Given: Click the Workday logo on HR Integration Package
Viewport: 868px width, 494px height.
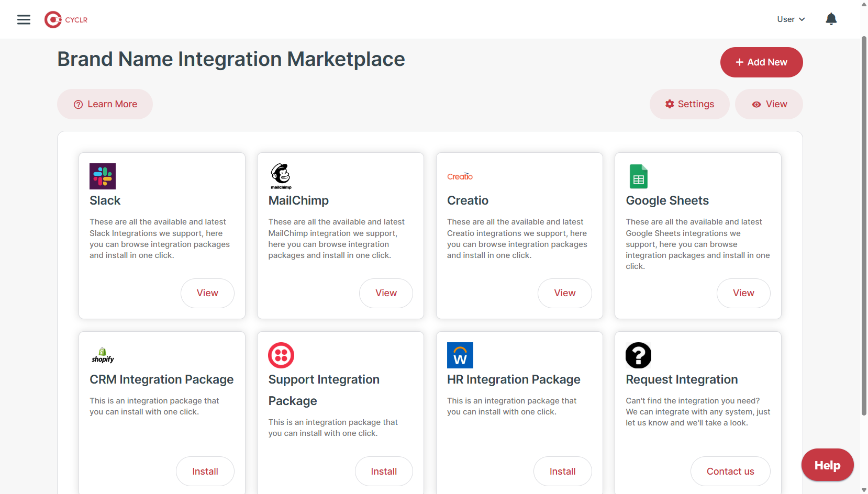Looking at the screenshot, I should [460, 355].
